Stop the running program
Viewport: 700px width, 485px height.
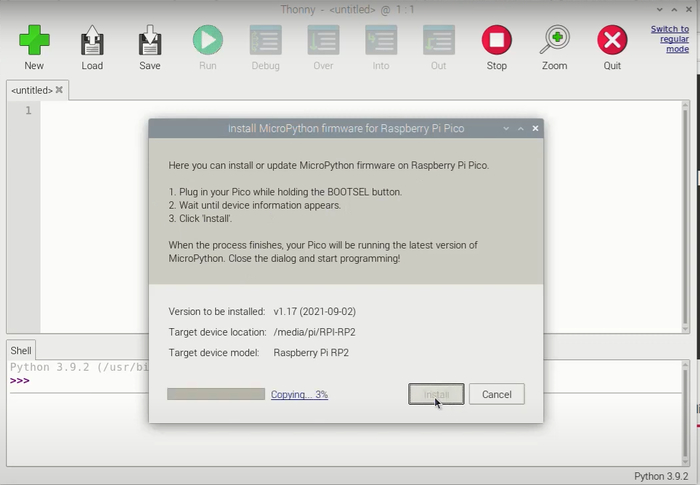click(496, 47)
